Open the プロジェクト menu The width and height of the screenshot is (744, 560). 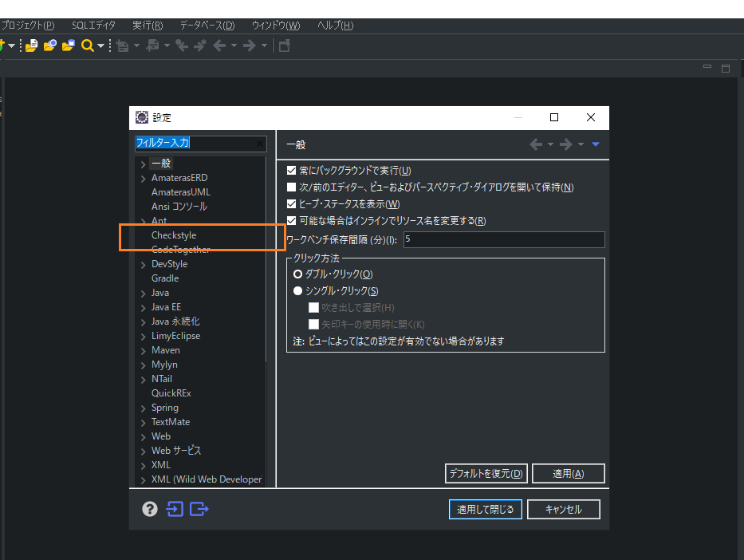(x=28, y=26)
